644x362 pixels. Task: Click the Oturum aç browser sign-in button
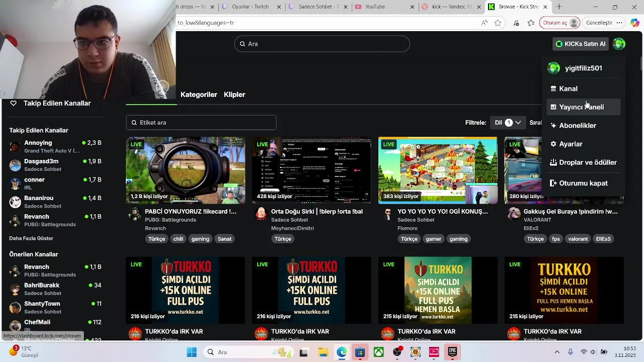tap(560, 23)
